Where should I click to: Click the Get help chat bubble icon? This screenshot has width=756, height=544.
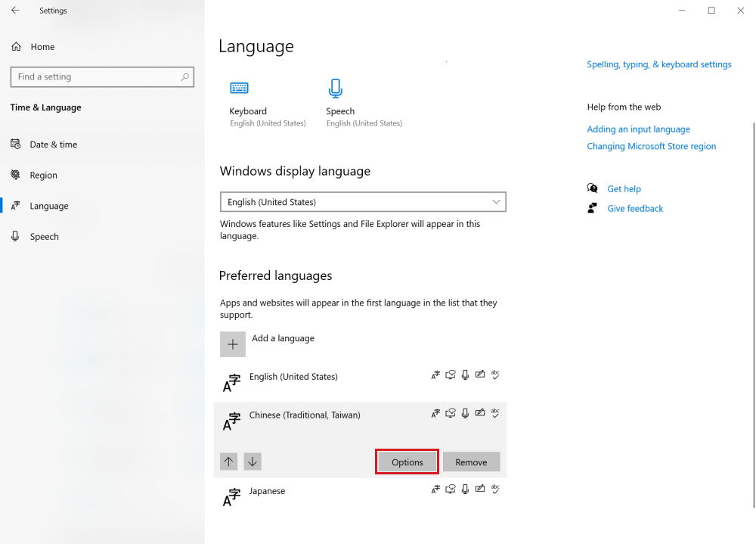[593, 188]
